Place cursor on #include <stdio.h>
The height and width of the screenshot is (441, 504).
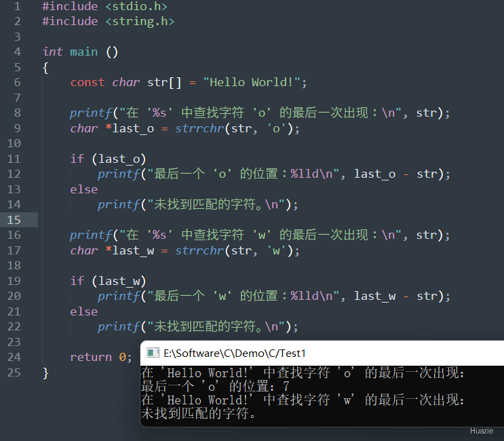point(104,6)
